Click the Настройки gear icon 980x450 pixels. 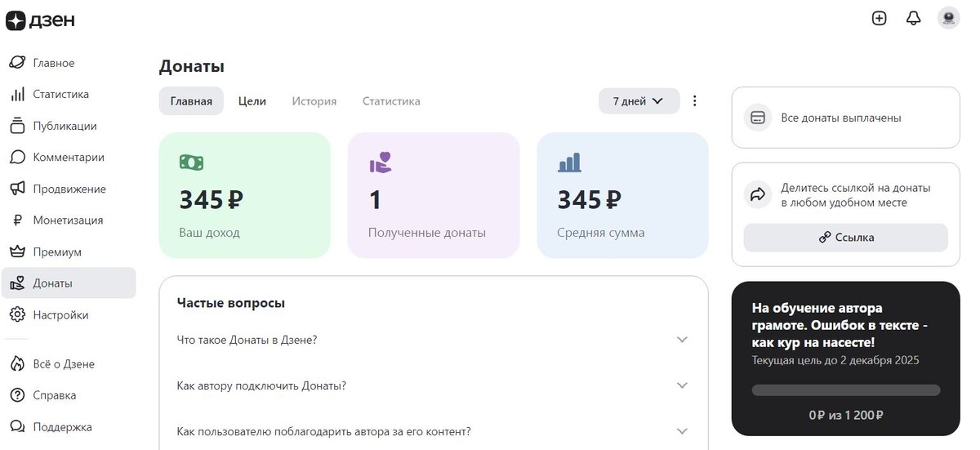(x=17, y=314)
